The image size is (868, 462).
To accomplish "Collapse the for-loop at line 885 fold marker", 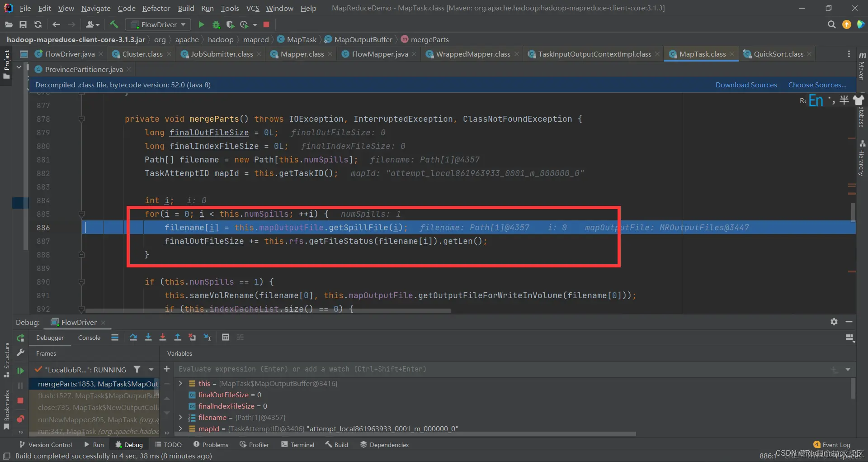I will click(82, 214).
